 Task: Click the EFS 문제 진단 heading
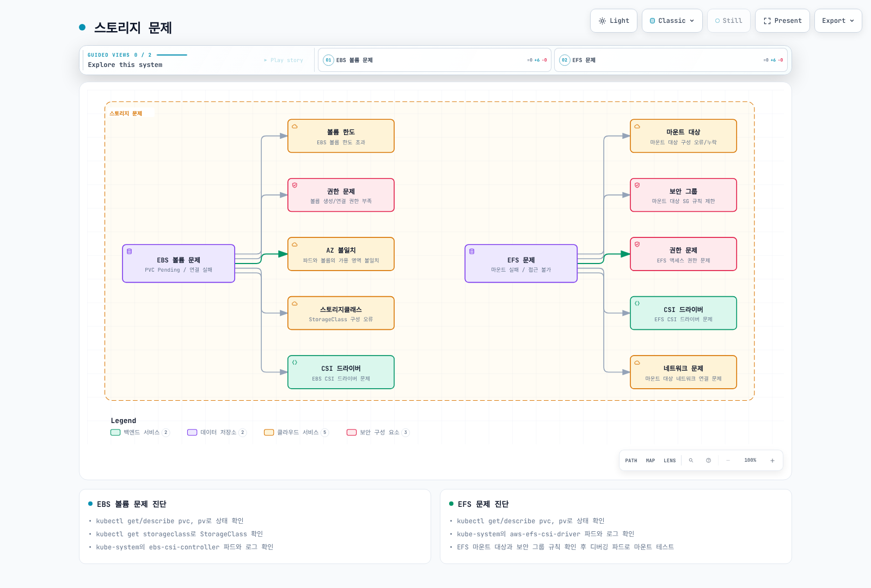coord(483,504)
